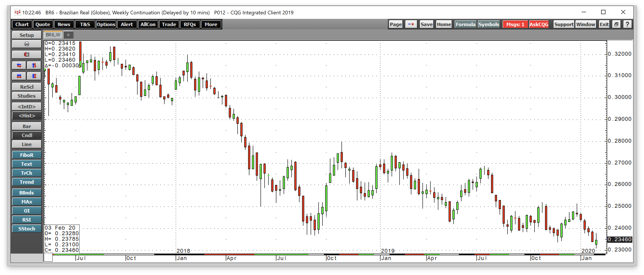Click the horizontal scroll arrows icon (blue-red left-right)

19,65
